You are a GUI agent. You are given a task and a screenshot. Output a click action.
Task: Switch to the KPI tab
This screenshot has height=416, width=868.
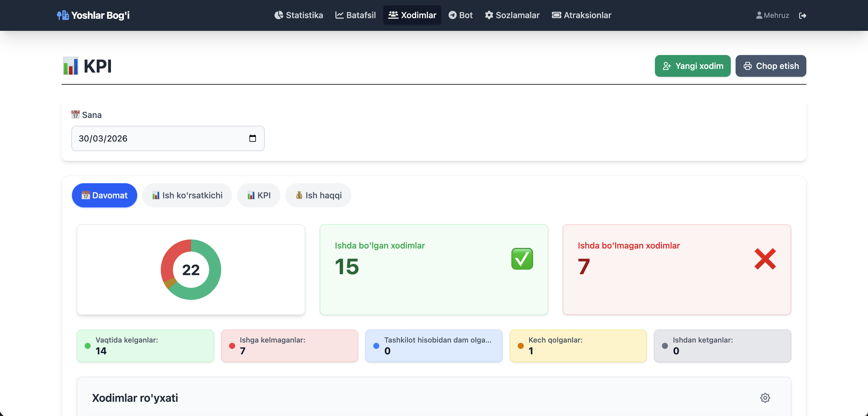(258, 195)
